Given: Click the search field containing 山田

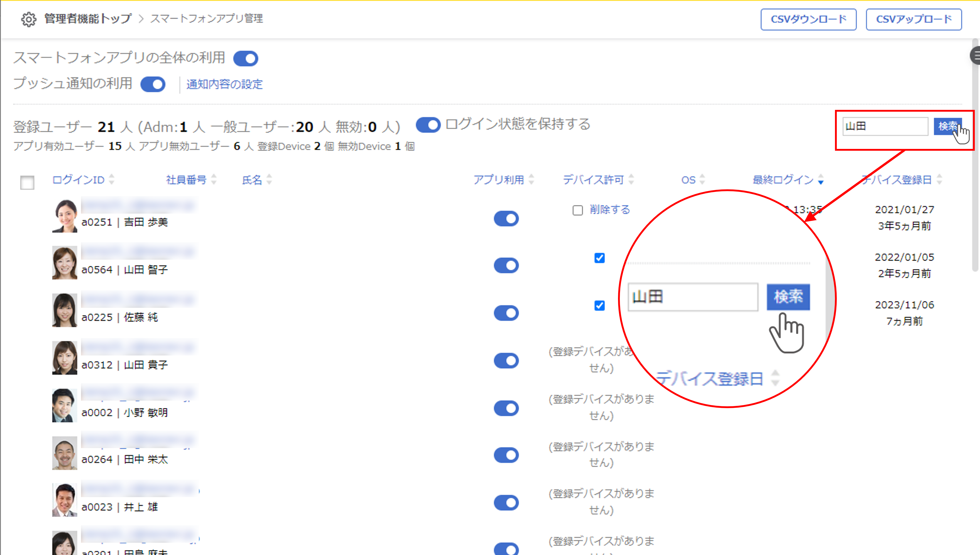Looking at the screenshot, I should (885, 126).
